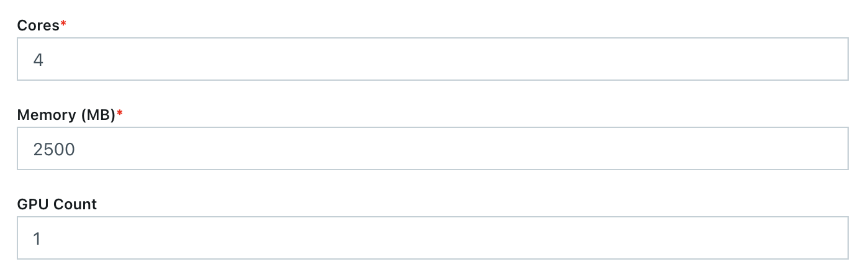Place cursor in the Memory text box

tap(432, 149)
